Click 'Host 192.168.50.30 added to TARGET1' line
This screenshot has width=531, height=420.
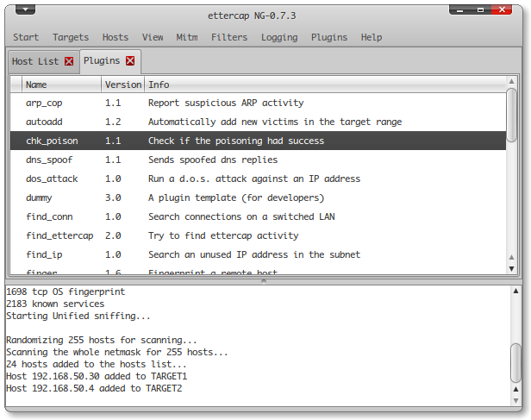pos(97,376)
